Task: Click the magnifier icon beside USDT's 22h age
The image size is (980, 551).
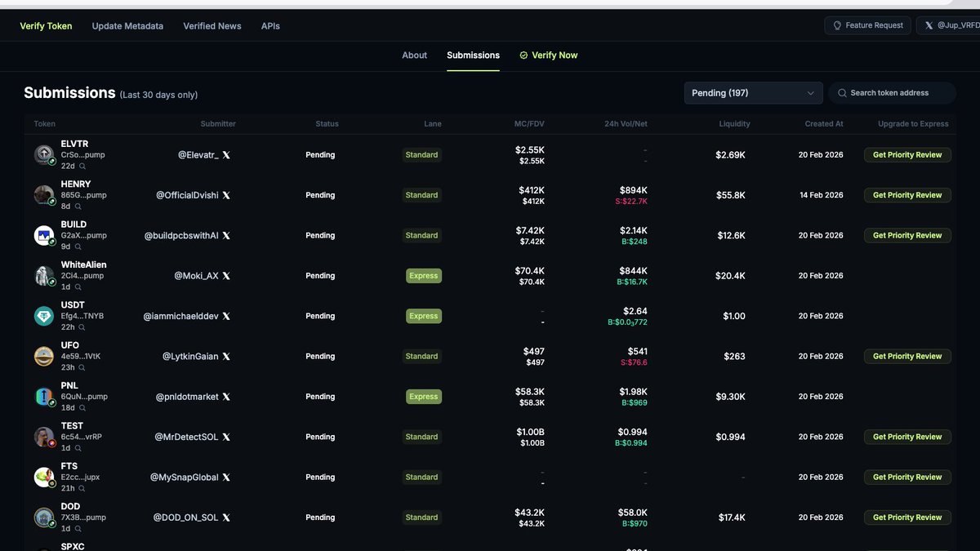Action: (82, 327)
